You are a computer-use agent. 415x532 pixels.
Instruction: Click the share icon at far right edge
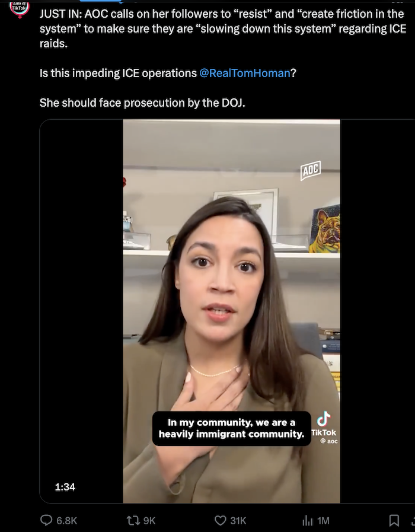413,521
